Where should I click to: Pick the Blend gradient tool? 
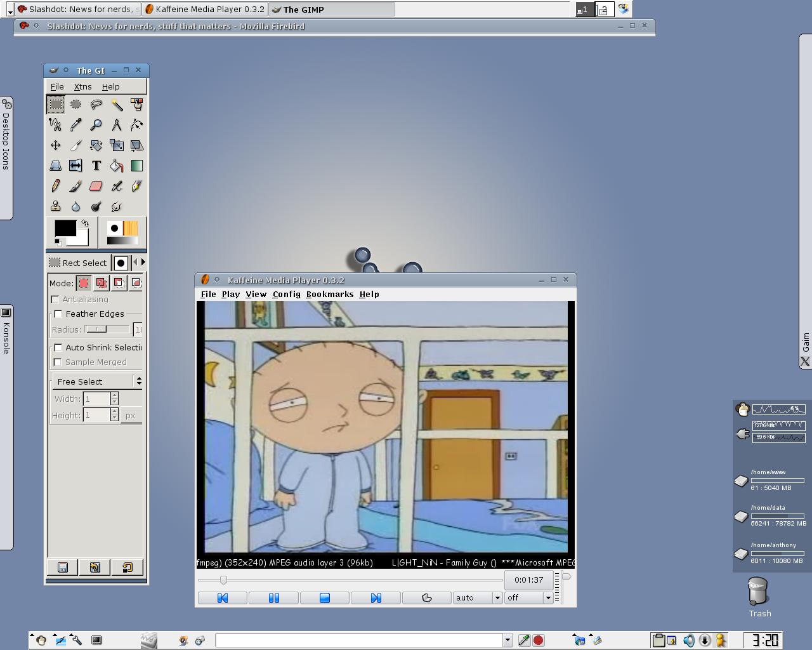pyautogui.click(x=136, y=166)
